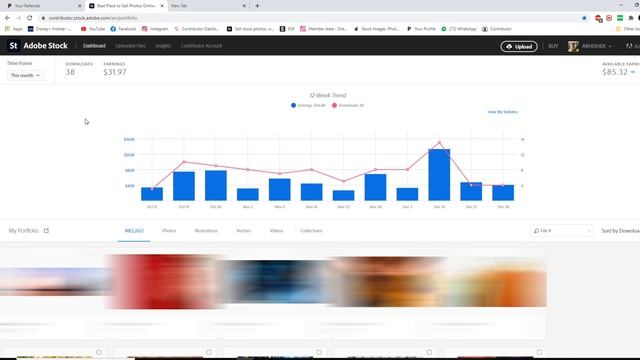Open the My Portfolio external link icon
Image resolution: width=640 pixels, height=360 pixels.
pyautogui.click(x=46, y=231)
